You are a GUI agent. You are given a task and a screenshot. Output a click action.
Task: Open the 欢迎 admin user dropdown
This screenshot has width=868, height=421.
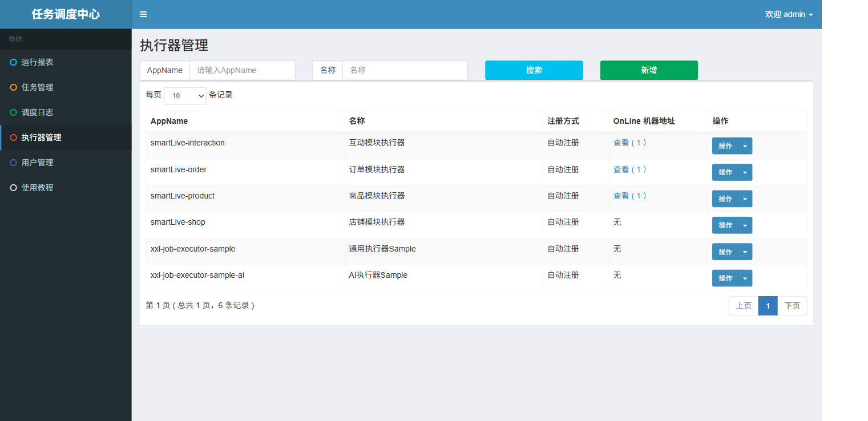tap(789, 14)
